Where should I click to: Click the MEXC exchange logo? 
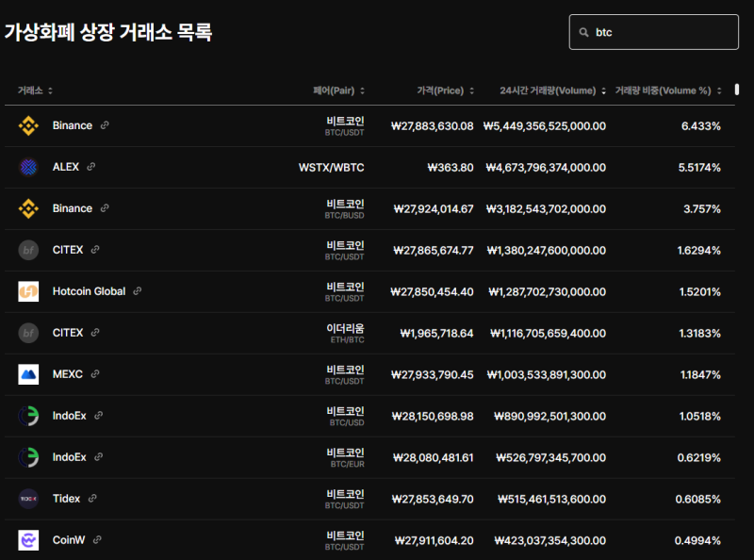(x=28, y=374)
